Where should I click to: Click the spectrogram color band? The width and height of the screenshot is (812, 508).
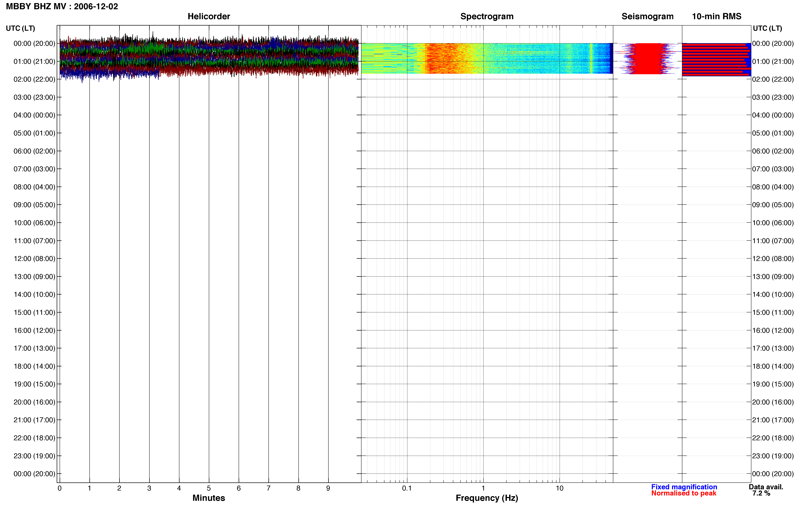487,58
